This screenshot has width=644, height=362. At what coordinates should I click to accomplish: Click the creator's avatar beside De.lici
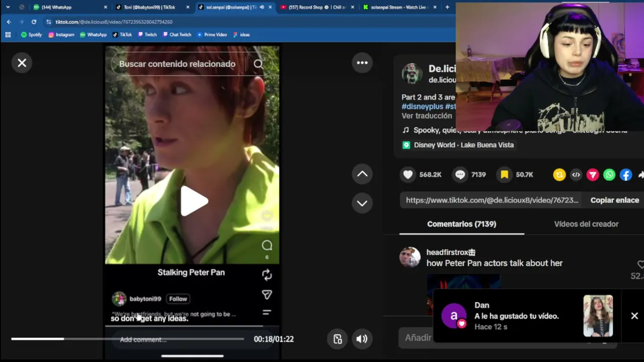pyautogui.click(x=412, y=73)
